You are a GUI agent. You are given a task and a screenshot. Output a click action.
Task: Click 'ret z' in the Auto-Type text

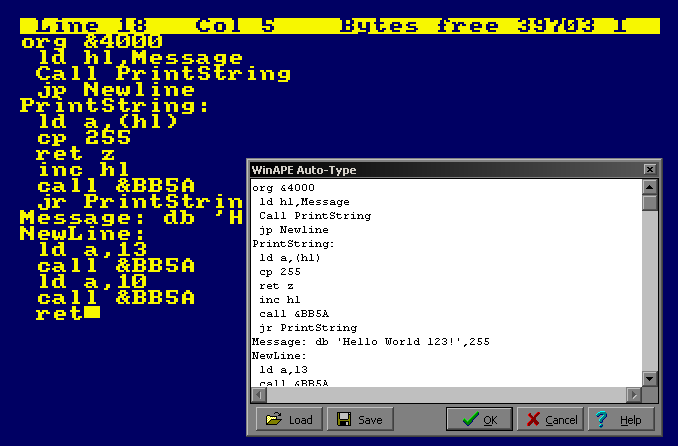tap(276, 286)
